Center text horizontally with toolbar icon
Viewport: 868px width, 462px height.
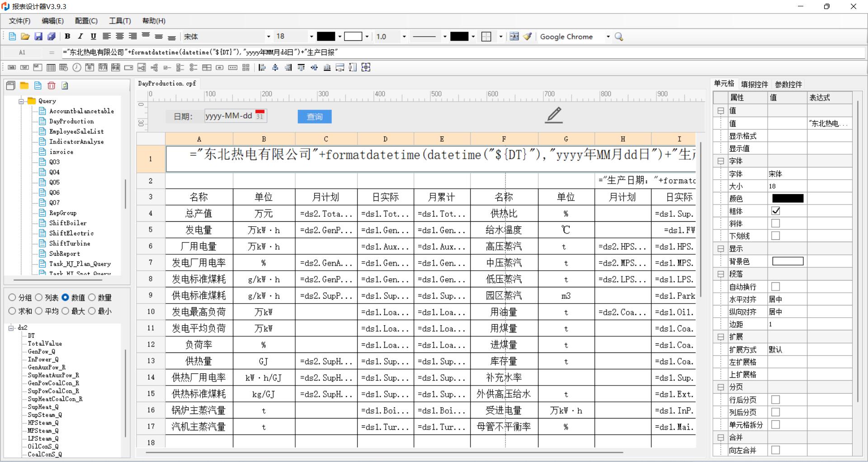click(120, 37)
